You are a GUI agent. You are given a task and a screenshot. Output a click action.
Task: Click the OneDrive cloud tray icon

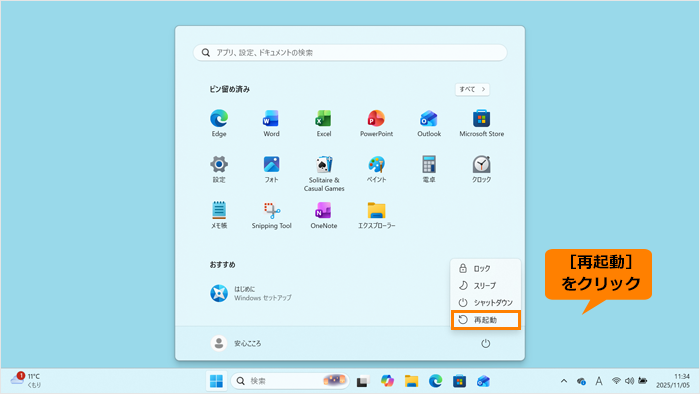click(x=581, y=381)
